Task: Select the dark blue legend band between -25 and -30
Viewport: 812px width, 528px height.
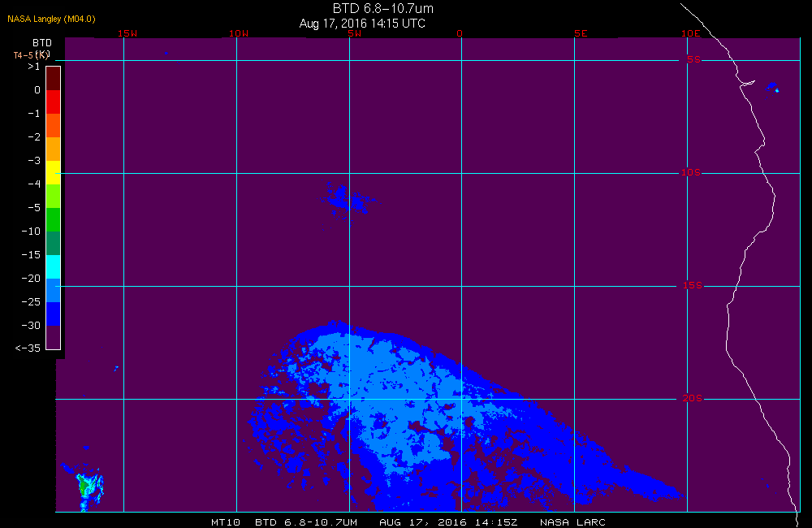Action: (x=54, y=314)
